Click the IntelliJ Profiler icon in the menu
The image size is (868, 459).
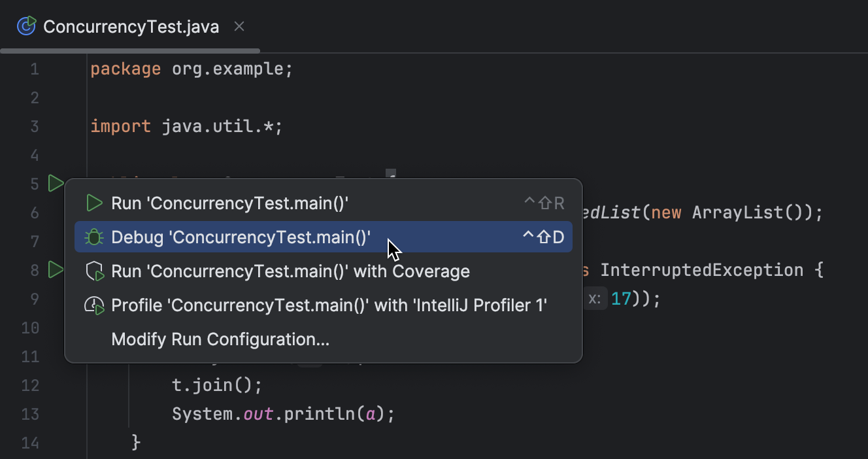tap(93, 305)
